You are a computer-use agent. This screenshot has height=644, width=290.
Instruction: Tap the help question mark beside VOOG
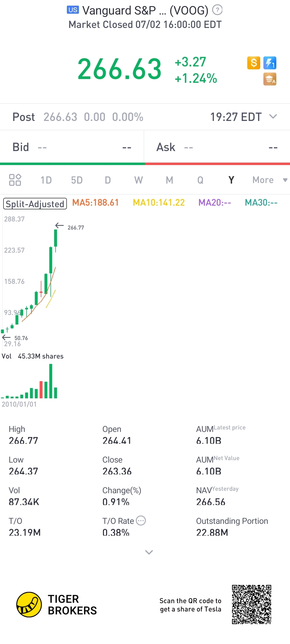click(x=217, y=10)
